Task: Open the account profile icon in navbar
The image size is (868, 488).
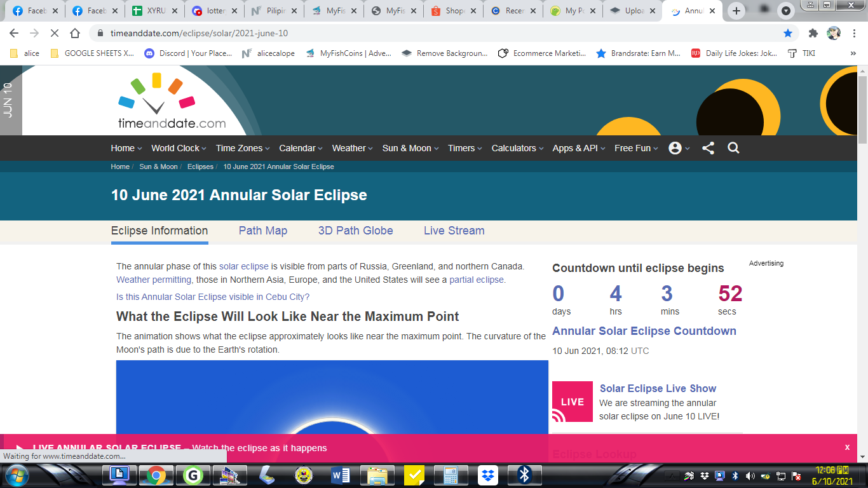Action: [x=675, y=148]
